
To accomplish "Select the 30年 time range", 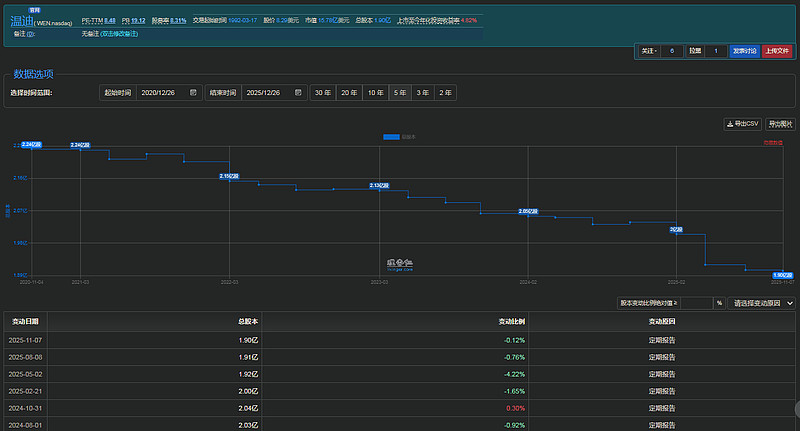I will point(323,93).
